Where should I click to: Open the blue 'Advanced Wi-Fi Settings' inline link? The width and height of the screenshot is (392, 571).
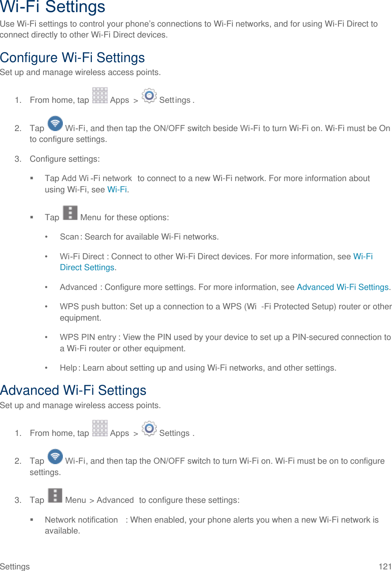point(342,287)
